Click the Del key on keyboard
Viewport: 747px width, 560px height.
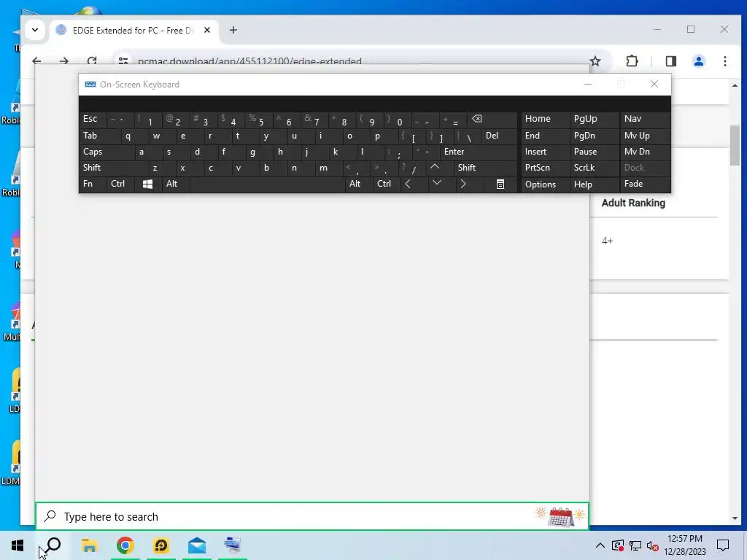pyautogui.click(x=499, y=136)
